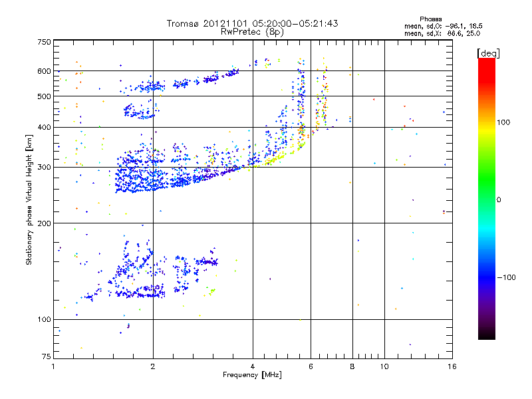
Task: Click y-axis tick label '500'
Action: coord(44,96)
